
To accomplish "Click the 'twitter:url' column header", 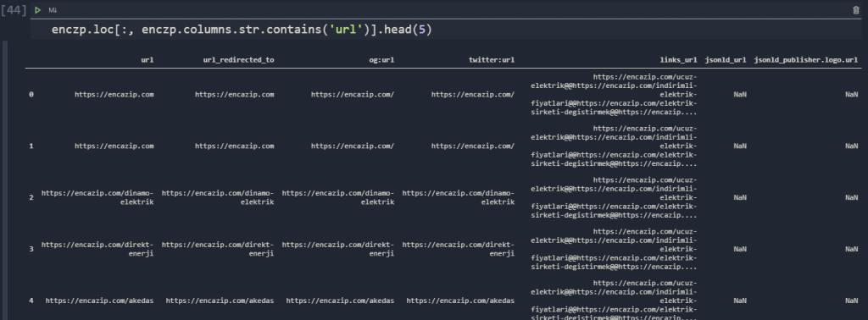I will 492,60.
